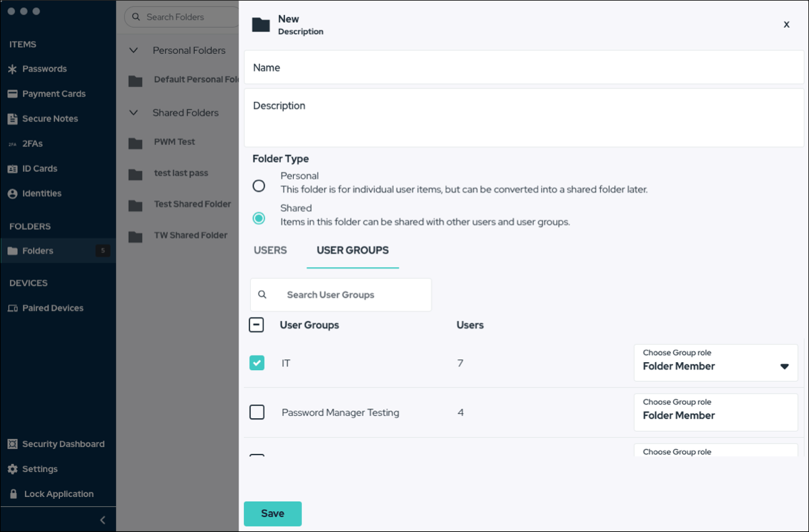
Task: Click the Passwords asterisk icon in sidebar
Action: (x=12, y=69)
